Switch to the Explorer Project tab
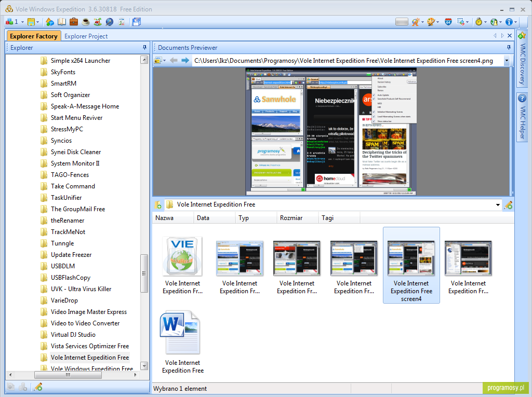 click(86, 36)
